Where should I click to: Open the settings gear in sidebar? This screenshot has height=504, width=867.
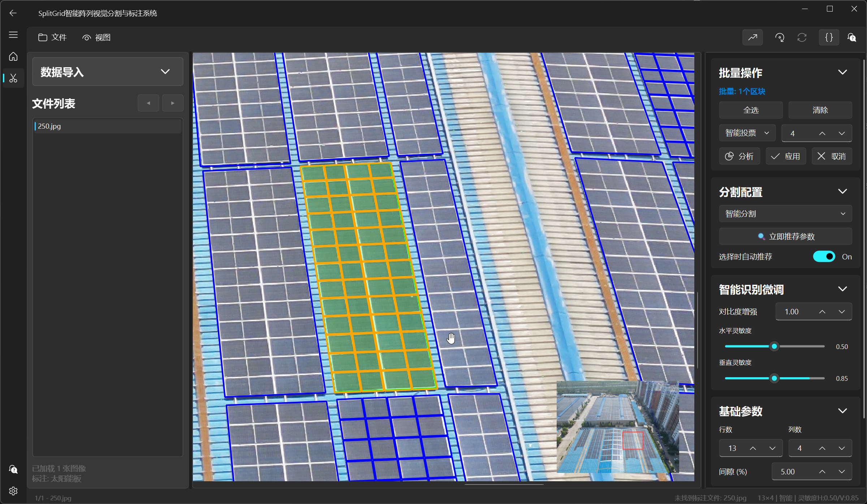click(x=13, y=491)
